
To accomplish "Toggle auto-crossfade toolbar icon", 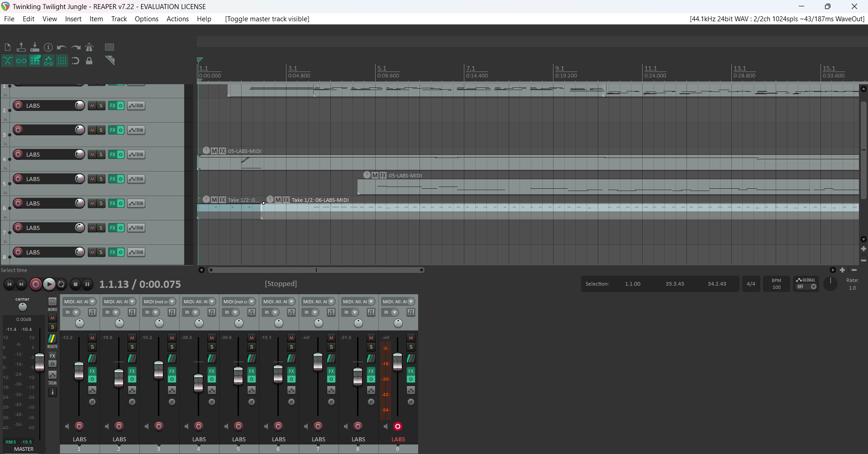I will (x=8, y=61).
